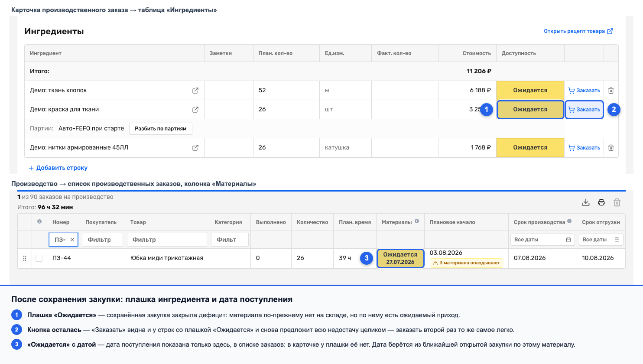Image resolution: width=643 pixels, height=364 pixels.
Task: Click Заказать for краска для ткани
Action: click(x=584, y=110)
